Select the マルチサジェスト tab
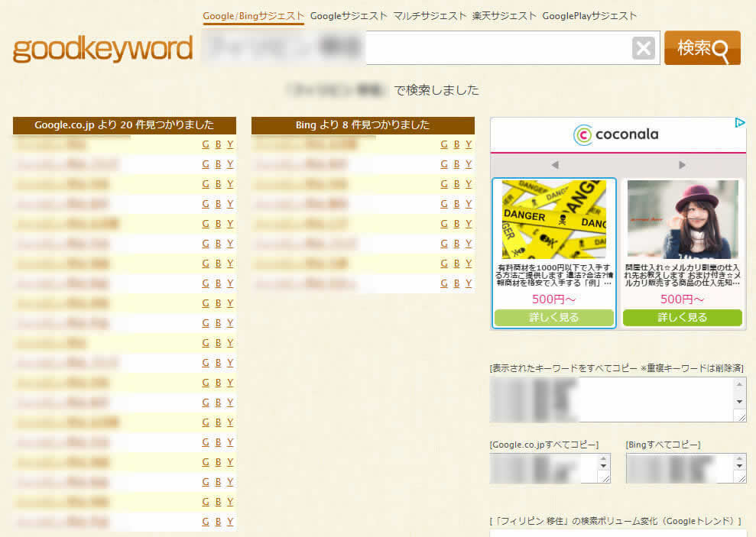 (x=430, y=16)
